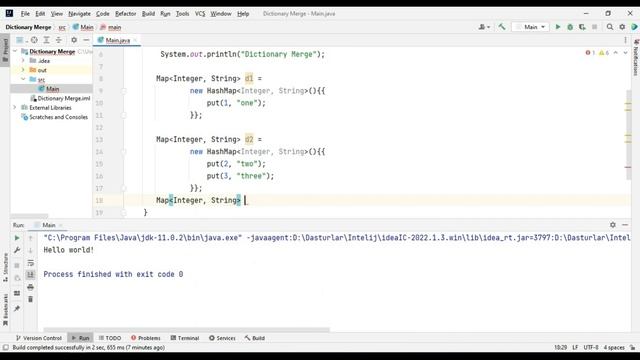This screenshot has height=360, width=640.
Task: Open the Terminal tool window
Action: (184, 338)
